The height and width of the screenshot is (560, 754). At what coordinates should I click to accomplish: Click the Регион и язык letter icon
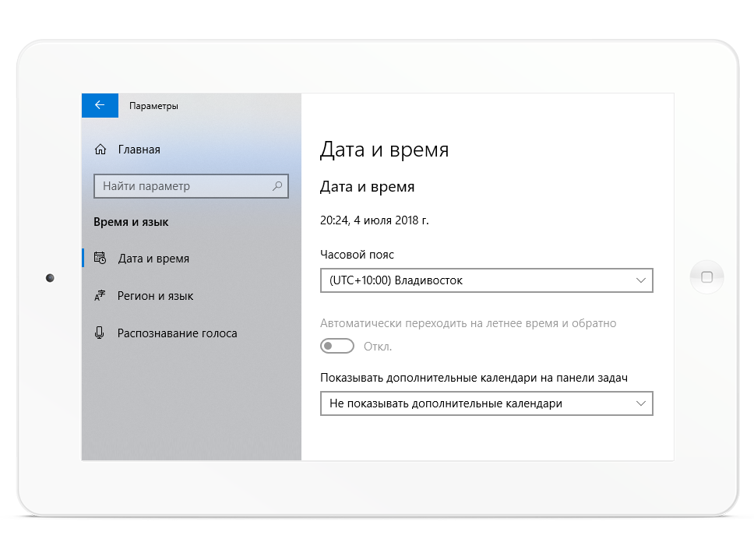pos(100,296)
